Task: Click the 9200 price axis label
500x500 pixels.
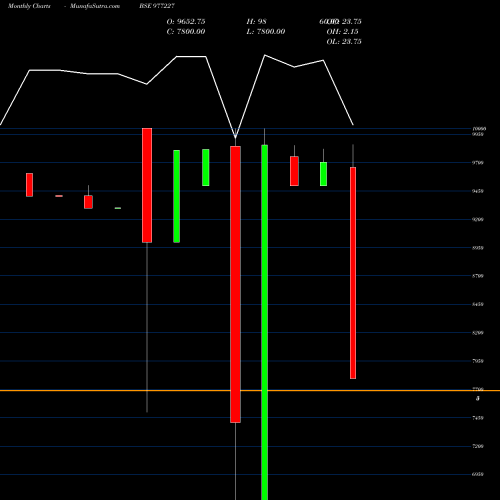Action: 478,219
